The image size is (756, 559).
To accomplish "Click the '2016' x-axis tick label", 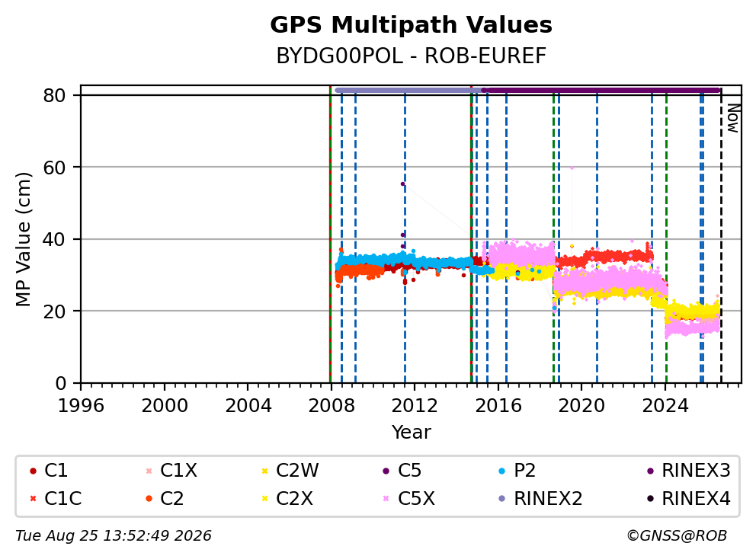I will [x=498, y=406].
